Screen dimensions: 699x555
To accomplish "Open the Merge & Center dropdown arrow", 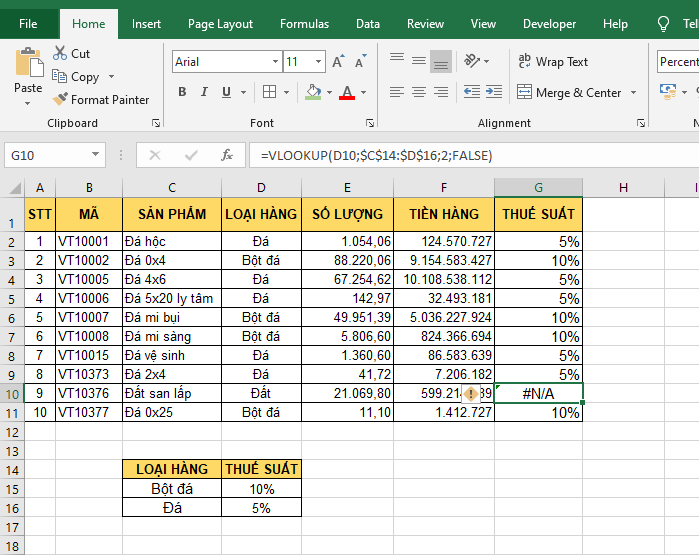I will pos(632,93).
